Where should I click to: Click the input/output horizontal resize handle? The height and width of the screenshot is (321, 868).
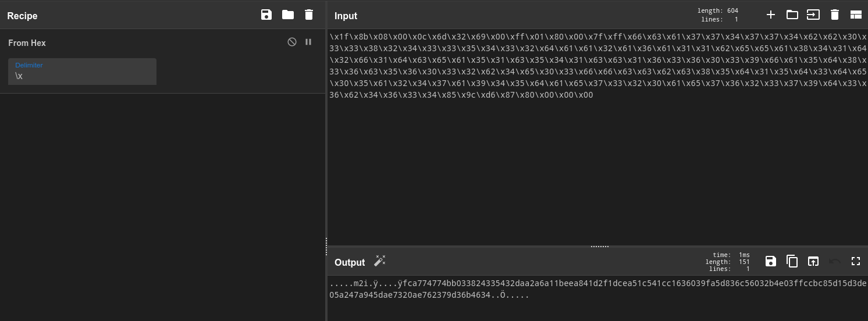click(599, 247)
